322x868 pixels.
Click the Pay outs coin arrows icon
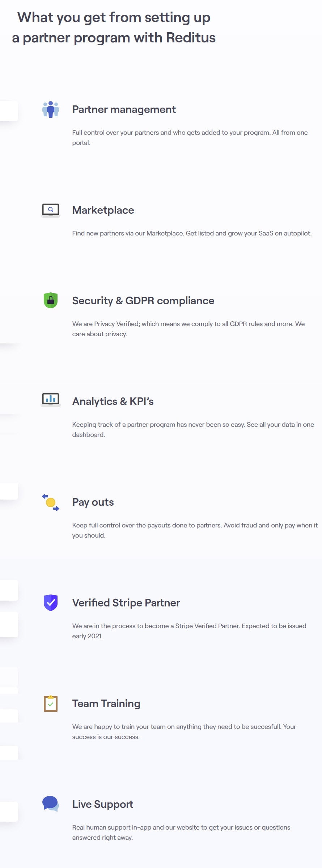51,502
